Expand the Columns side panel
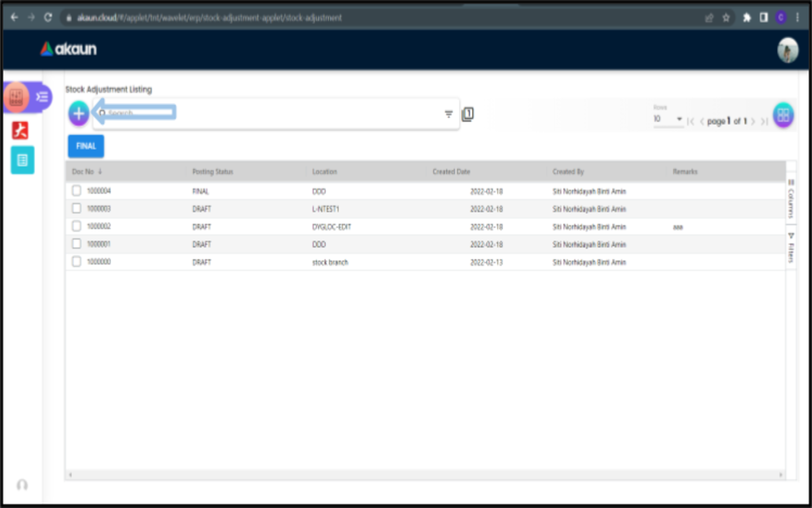 coord(791,199)
